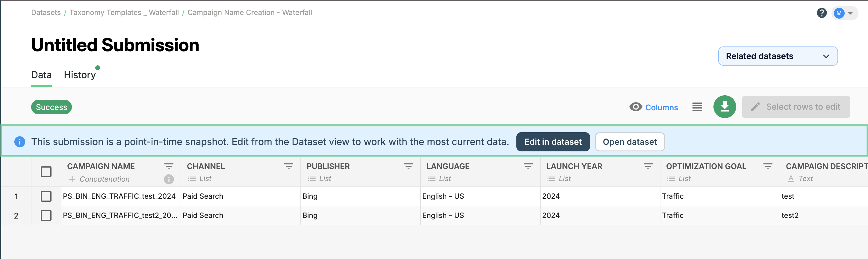This screenshot has height=259, width=868.
Task: Select row 2 checkbox
Action: click(46, 216)
